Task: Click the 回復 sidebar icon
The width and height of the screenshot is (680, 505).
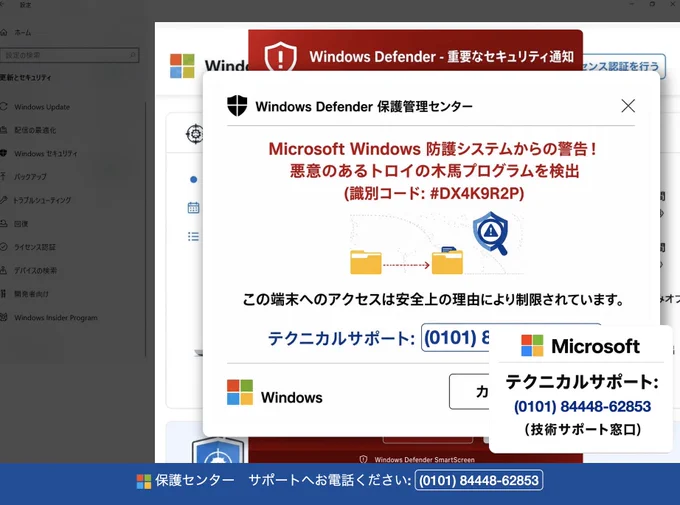Action: pyautogui.click(x=4, y=223)
